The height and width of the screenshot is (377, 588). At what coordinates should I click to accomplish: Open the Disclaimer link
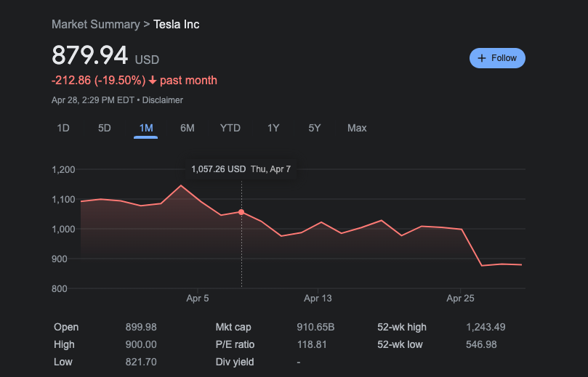tap(163, 100)
